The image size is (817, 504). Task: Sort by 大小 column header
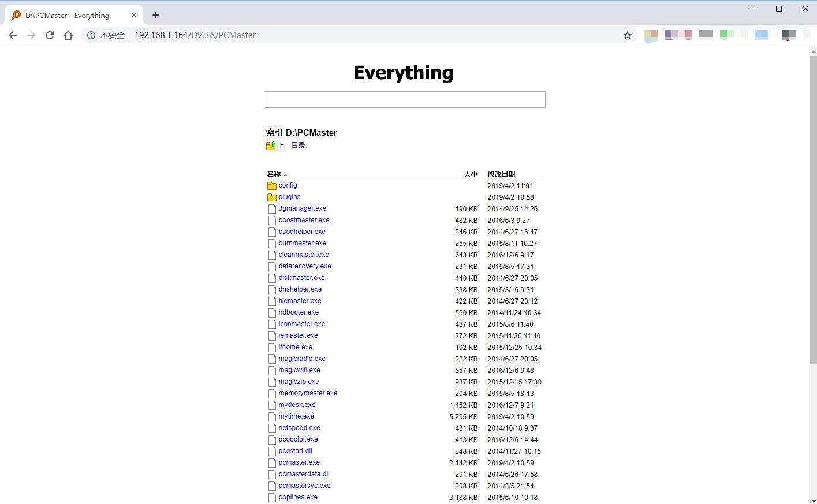click(471, 174)
